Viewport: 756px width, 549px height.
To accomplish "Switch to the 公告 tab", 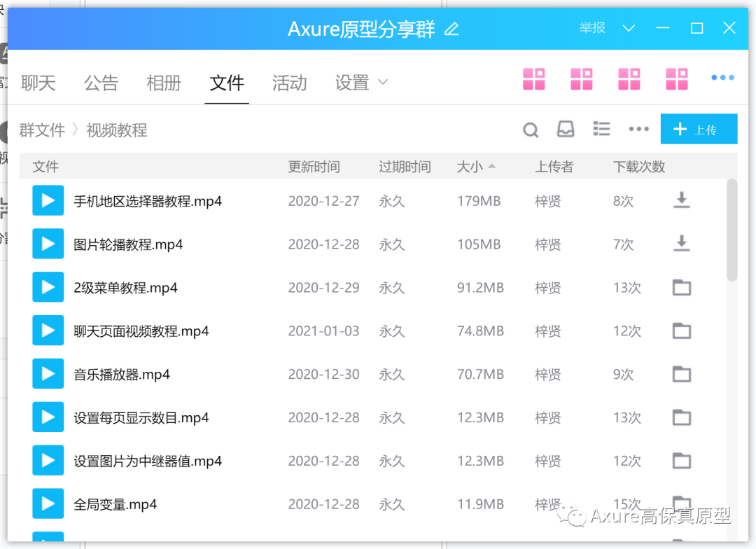I will coord(101,83).
